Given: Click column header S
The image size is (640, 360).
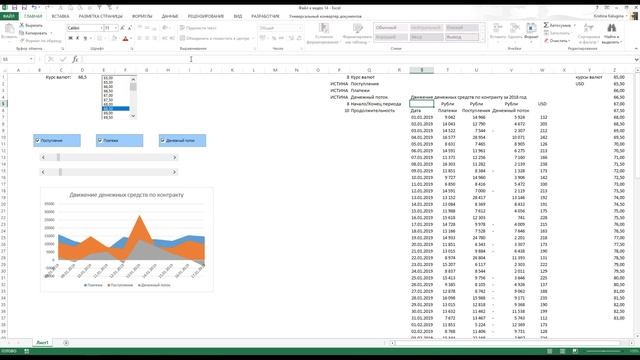Looking at the screenshot, I should [x=422, y=70].
